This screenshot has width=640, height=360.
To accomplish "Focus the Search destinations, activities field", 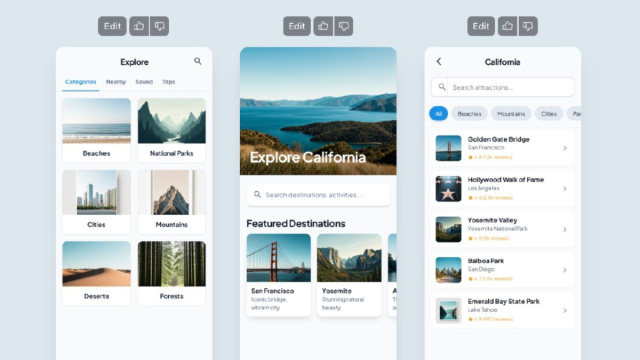I will click(318, 195).
